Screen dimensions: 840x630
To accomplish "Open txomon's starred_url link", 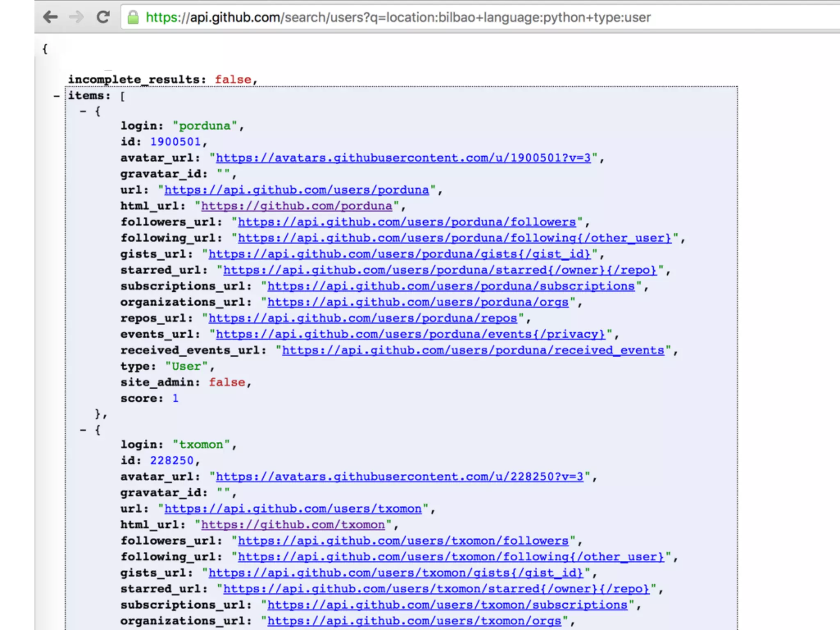I will point(436,589).
